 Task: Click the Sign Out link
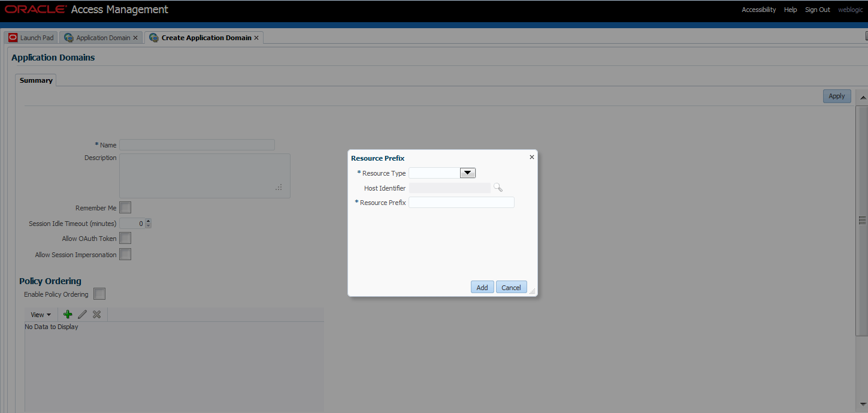(817, 10)
